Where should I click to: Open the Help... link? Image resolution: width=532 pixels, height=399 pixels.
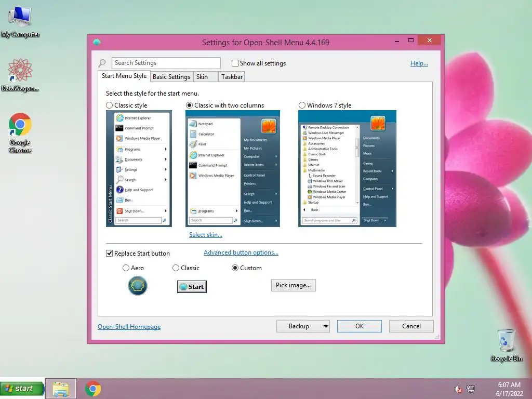419,63
